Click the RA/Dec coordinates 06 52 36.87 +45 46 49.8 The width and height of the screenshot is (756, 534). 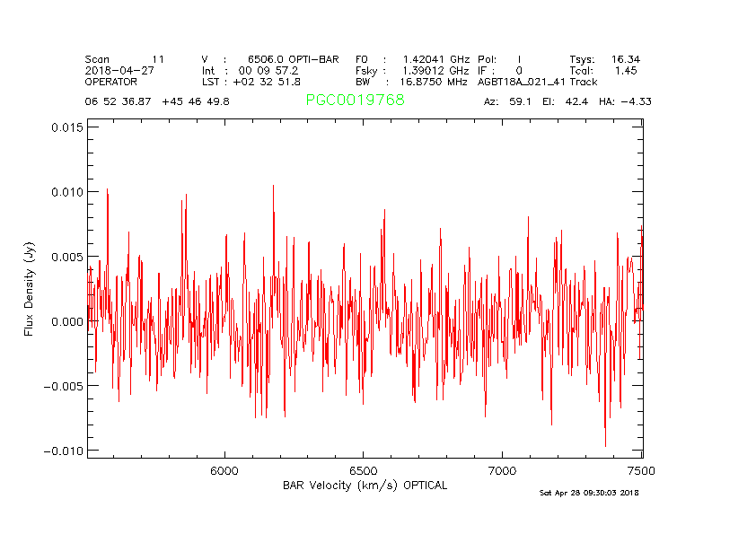coord(157,101)
